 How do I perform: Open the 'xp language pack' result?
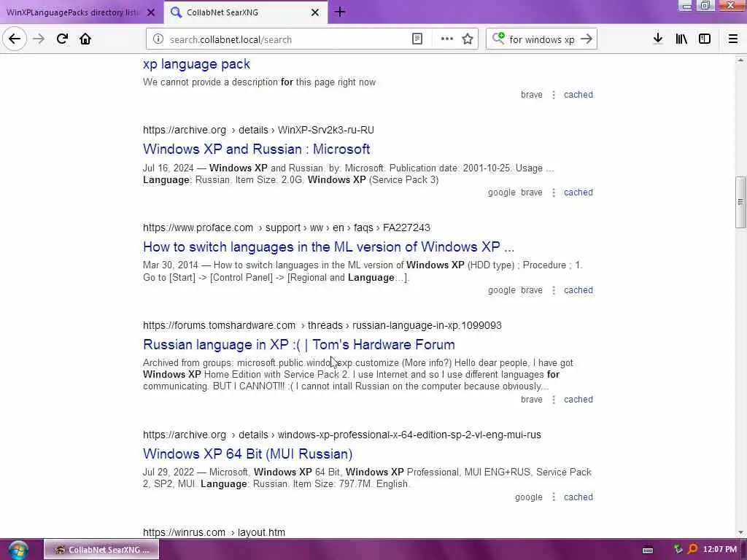(196, 64)
